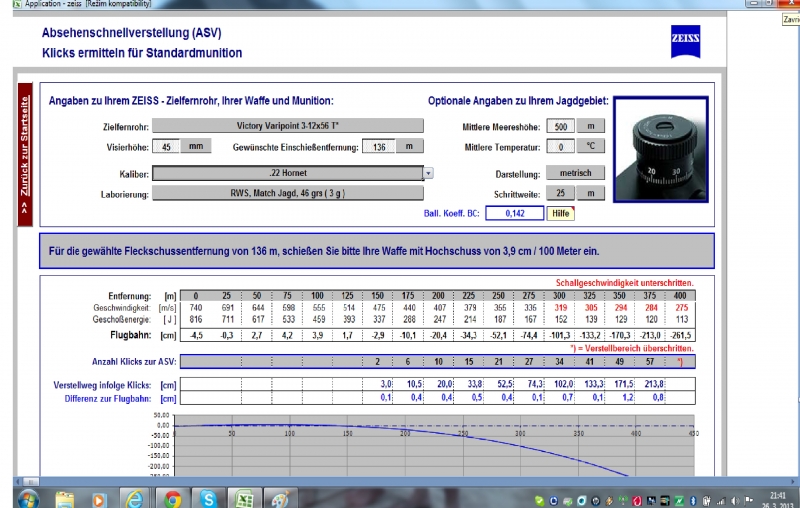This screenshot has width=800, height=508.
Task: Edit the Einschießentfernung value 136
Action: click(379, 147)
